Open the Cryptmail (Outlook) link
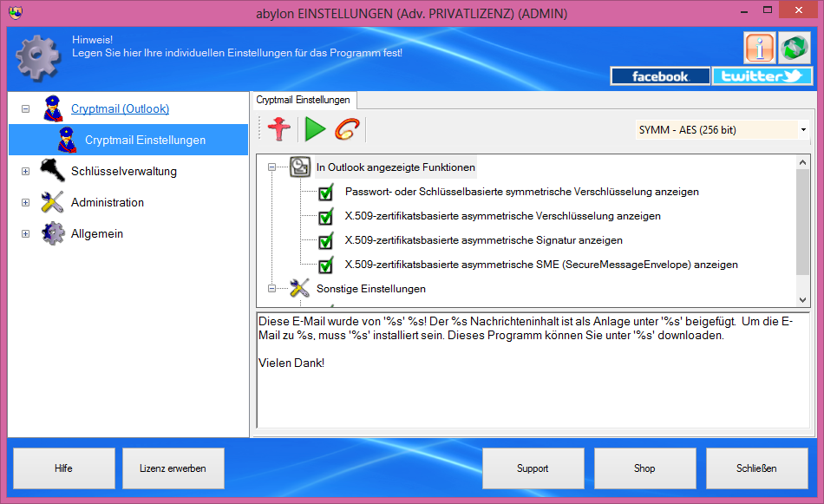Screen dimensions: 824x504 [121, 108]
